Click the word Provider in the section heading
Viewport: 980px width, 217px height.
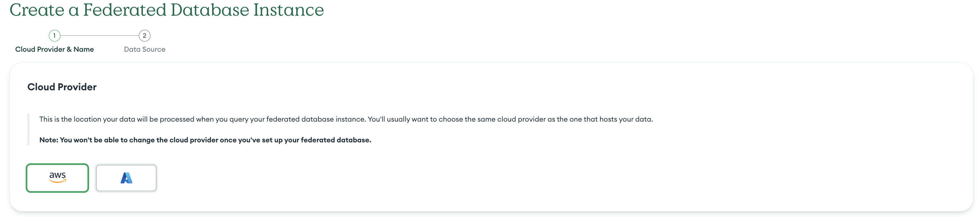coord(77,87)
